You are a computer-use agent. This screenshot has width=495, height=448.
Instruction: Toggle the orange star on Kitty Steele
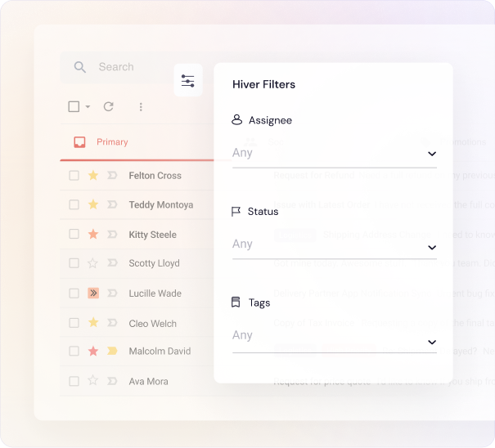pos(93,234)
